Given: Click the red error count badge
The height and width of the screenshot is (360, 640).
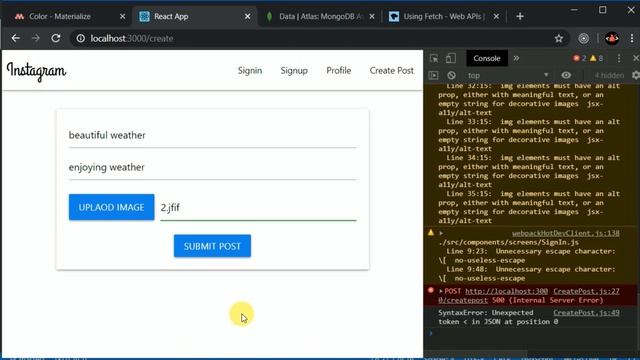Looking at the screenshot, I should [580, 58].
